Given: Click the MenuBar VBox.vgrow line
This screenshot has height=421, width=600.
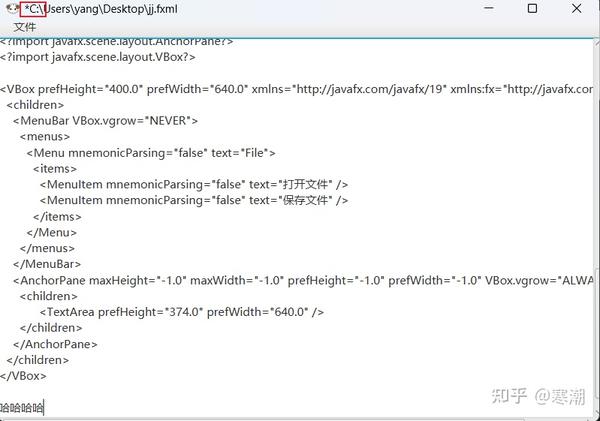Looking at the screenshot, I should coord(105,121).
